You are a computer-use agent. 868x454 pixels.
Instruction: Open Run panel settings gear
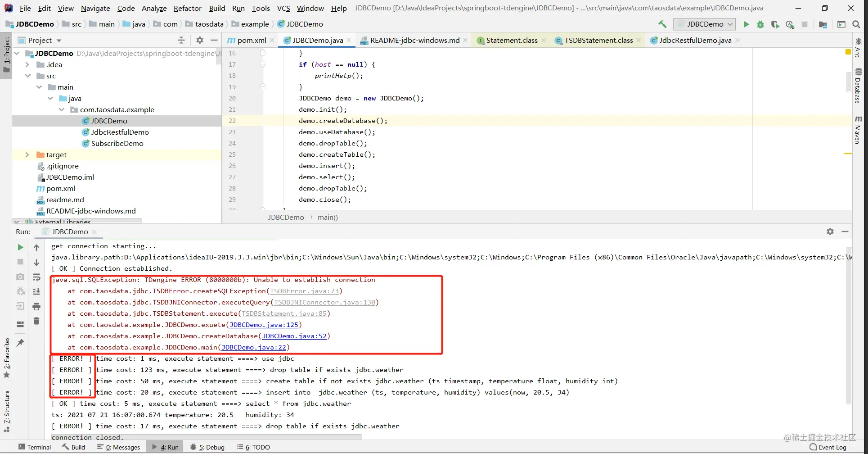point(830,232)
